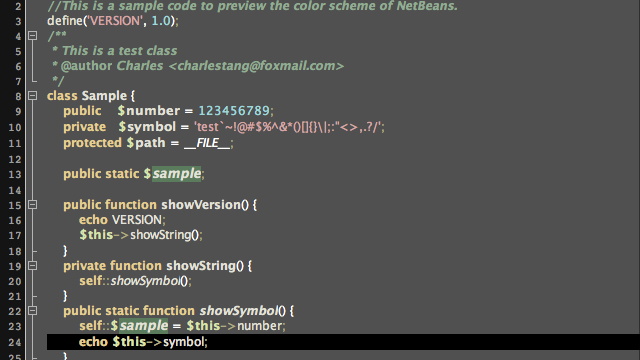Collapse the doc comment fold at line 4

point(33,36)
